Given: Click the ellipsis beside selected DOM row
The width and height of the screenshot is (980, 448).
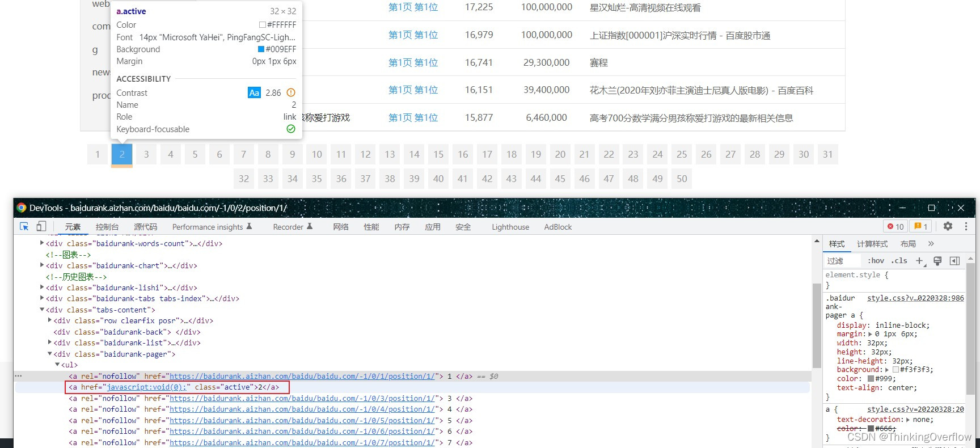Looking at the screenshot, I should (18, 376).
